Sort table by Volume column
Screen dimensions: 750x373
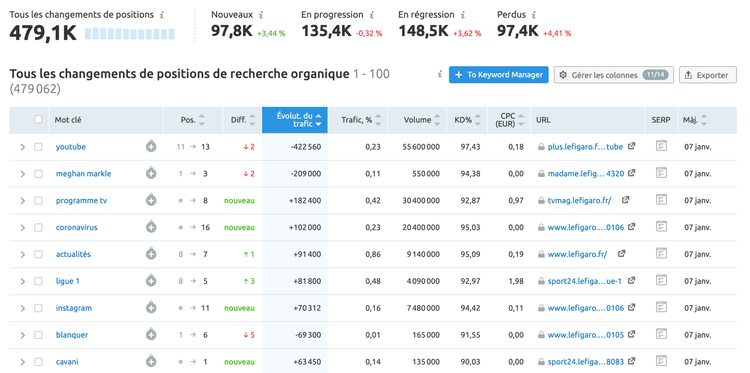coord(417,120)
